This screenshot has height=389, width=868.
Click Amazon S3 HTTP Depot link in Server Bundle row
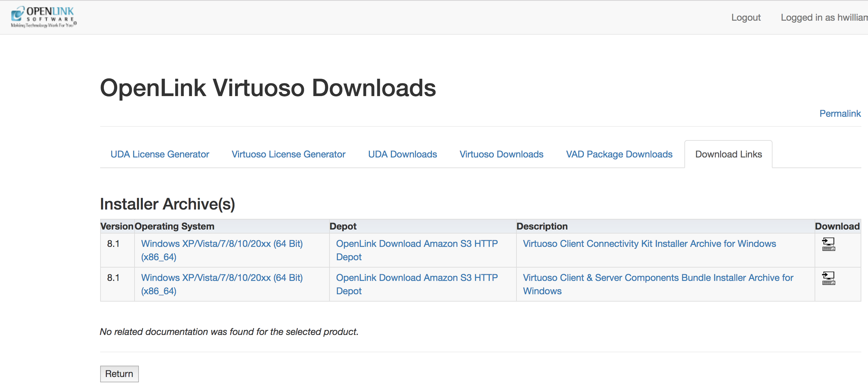tap(417, 284)
